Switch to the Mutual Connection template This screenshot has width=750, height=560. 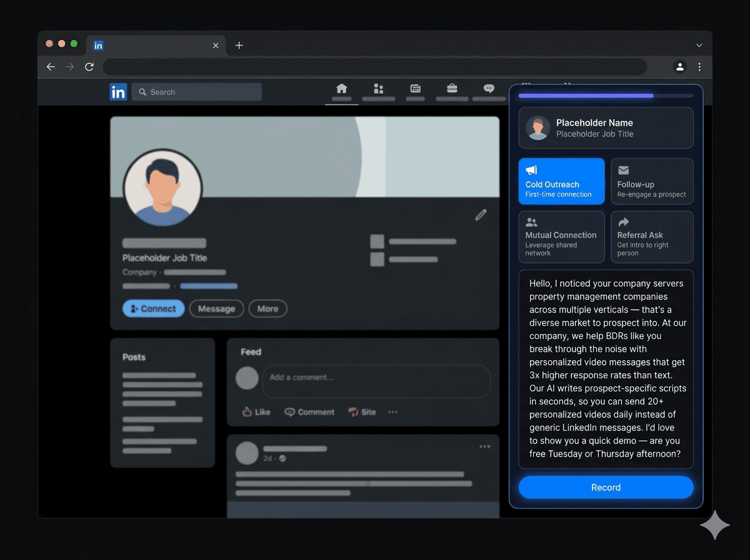coord(561,237)
